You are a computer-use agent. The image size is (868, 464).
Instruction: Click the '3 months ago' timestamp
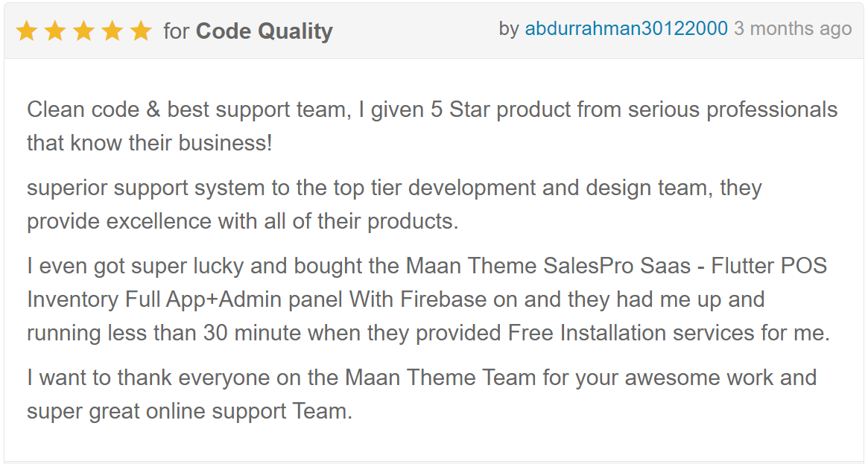793,29
